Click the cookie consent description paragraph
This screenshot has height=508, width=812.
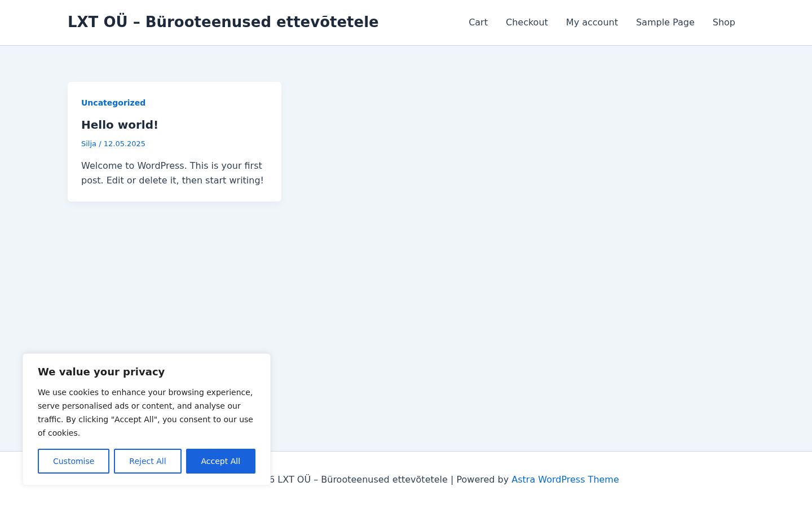(x=145, y=413)
